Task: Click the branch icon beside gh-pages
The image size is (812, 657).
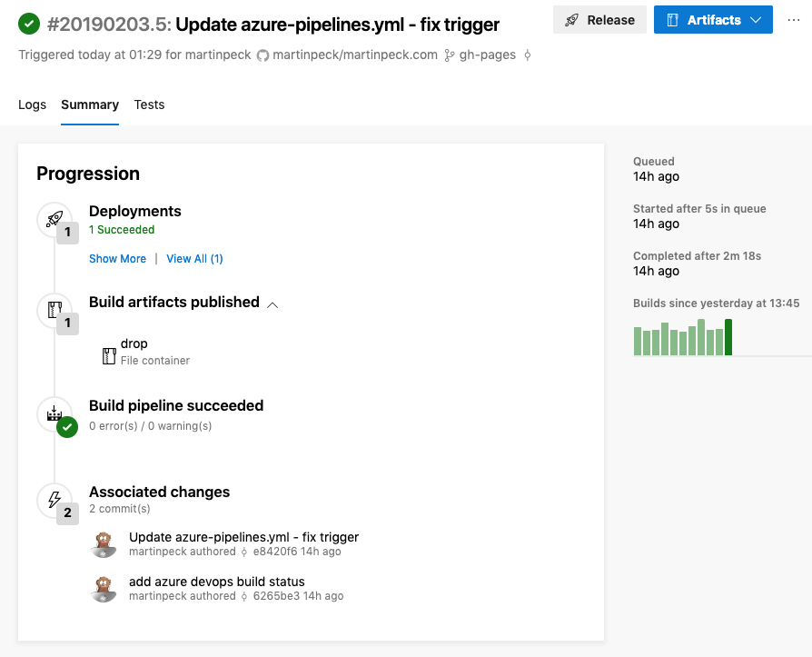Action: [450, 55]
